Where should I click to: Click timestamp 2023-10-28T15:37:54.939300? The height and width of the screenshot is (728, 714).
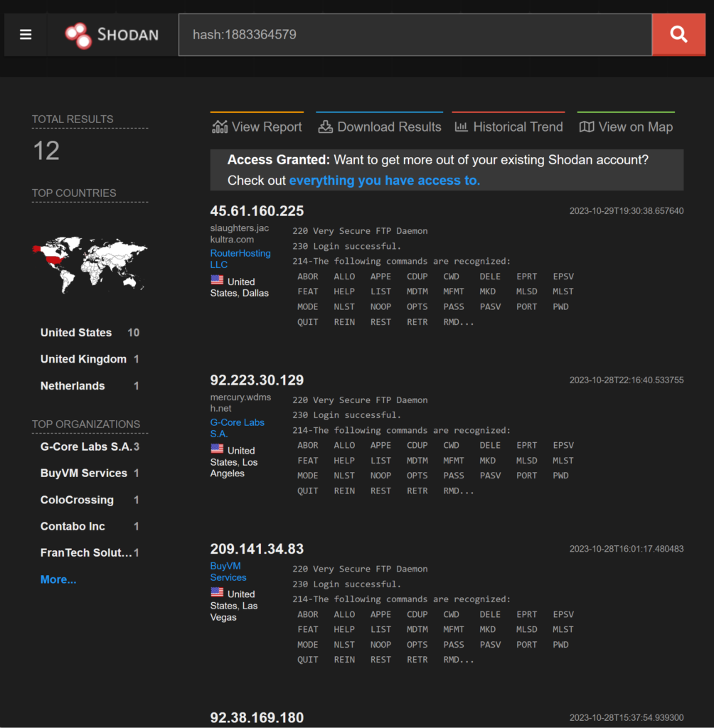click(x=627, y=718)
